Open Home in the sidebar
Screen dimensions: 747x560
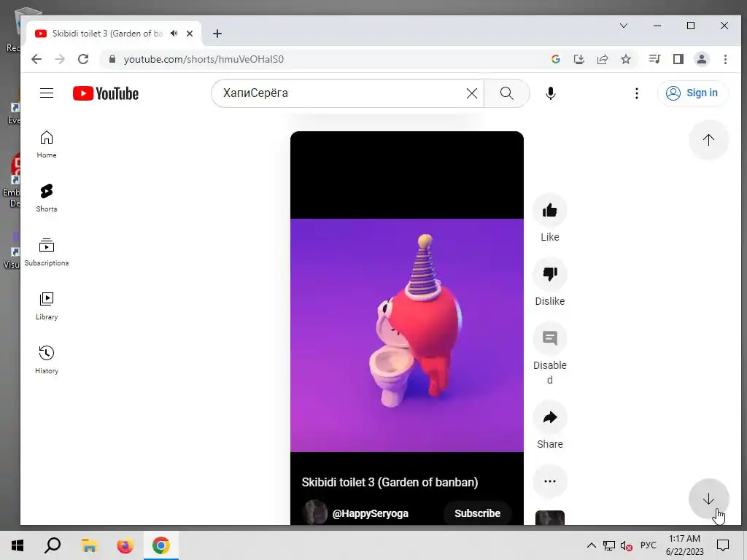click(47, 144)
